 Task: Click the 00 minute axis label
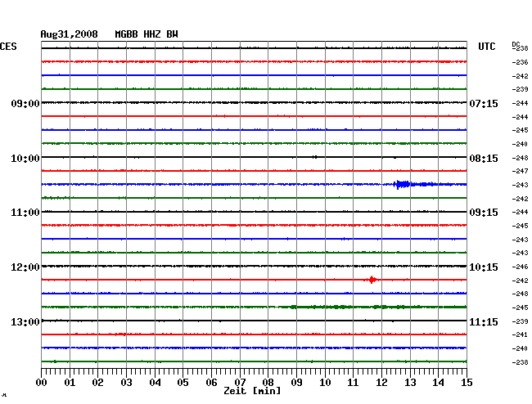click(42, 383)
